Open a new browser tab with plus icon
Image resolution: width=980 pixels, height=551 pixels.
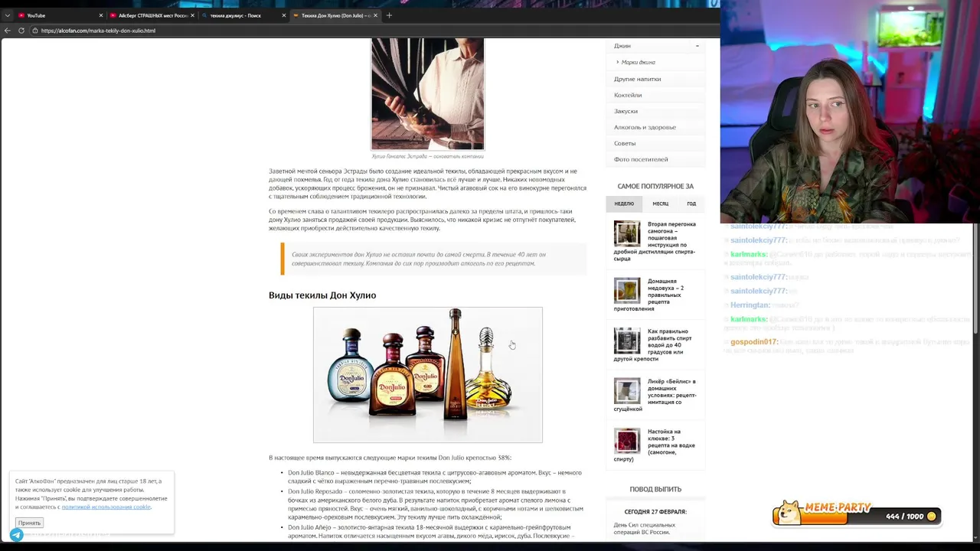(389, 15)
